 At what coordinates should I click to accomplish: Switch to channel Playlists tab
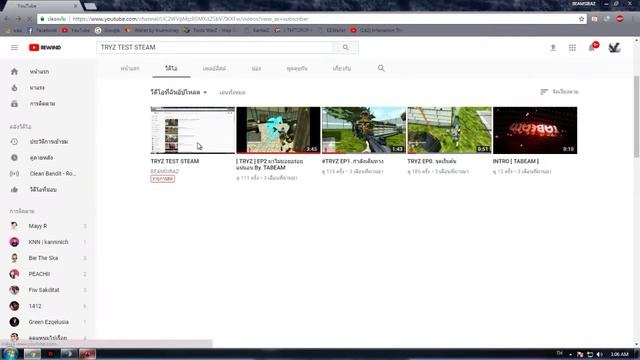[214, 68]
